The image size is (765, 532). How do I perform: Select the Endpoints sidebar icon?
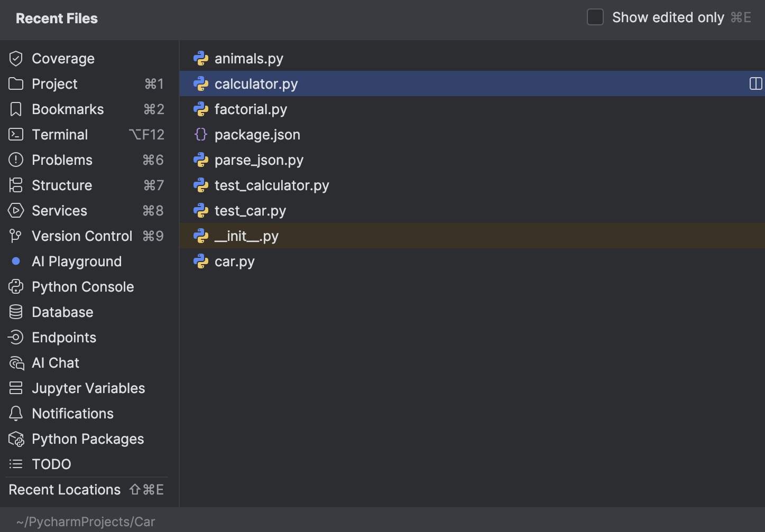click(x=15, y=337)
